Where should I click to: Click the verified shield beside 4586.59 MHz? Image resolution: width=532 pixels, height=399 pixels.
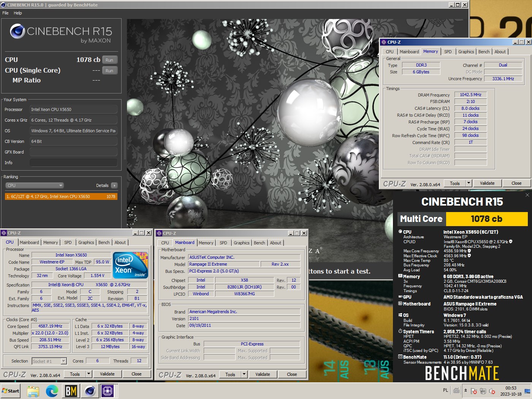pyautogui.click(x=469, y=251)
